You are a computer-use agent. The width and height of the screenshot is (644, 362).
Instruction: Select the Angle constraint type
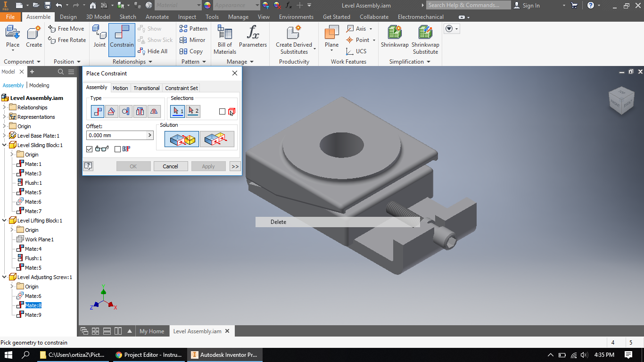(x=111, y=111)
